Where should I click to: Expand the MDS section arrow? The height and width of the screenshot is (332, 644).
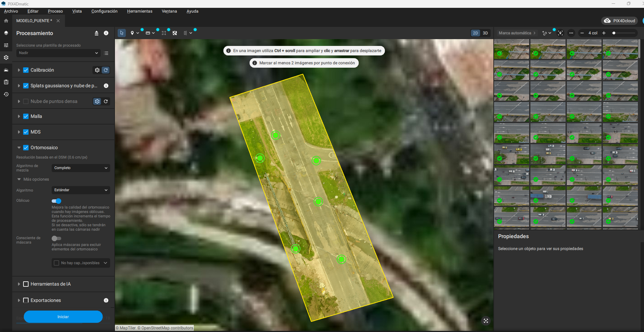[19, 132]
